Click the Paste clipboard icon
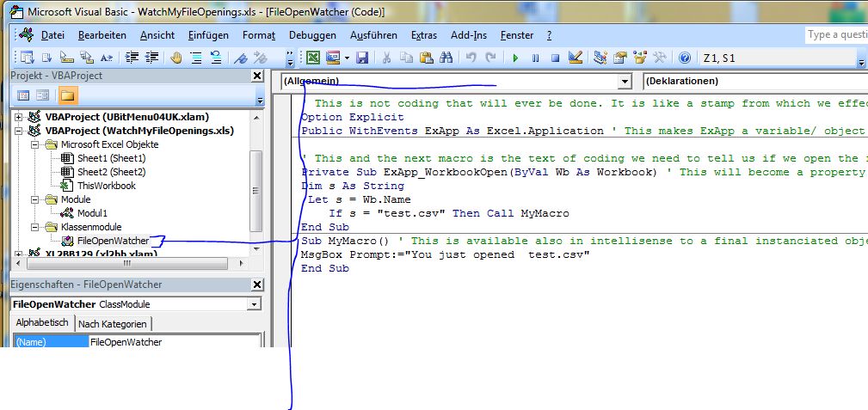This screenshot has height=410, width=868. pyautogui.click(x=426, y=58)
